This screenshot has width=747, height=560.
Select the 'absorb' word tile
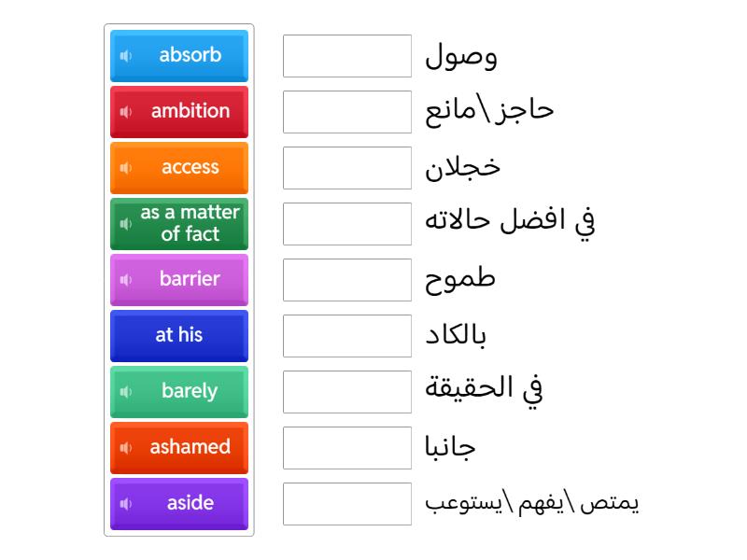(190, 55)
